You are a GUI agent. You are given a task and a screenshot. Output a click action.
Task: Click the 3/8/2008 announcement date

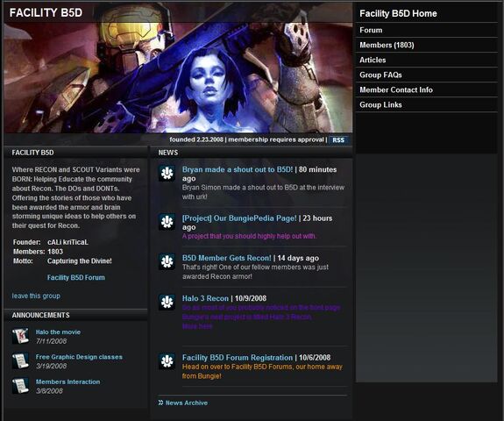(49, 391)
